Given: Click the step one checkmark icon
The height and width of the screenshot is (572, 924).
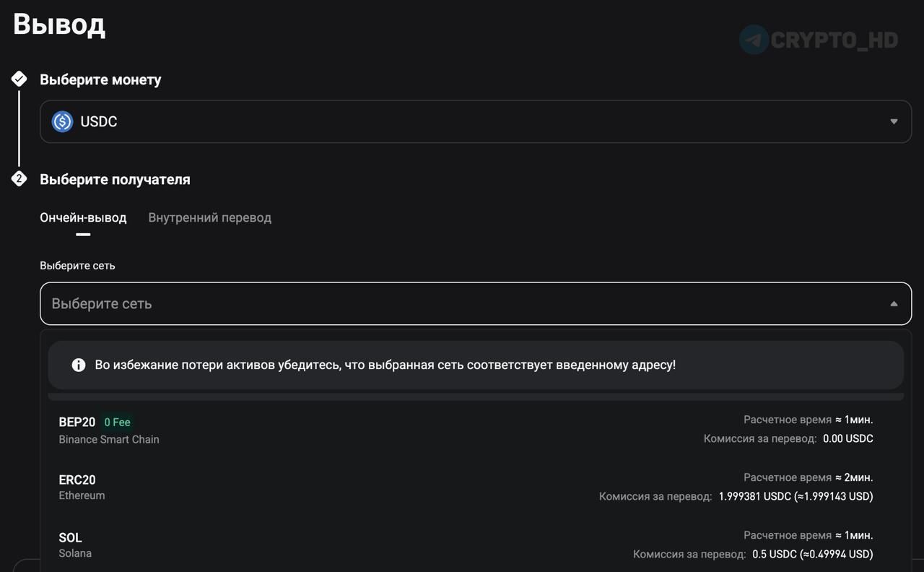Looking at the screenshot, I should click(19, 79).
